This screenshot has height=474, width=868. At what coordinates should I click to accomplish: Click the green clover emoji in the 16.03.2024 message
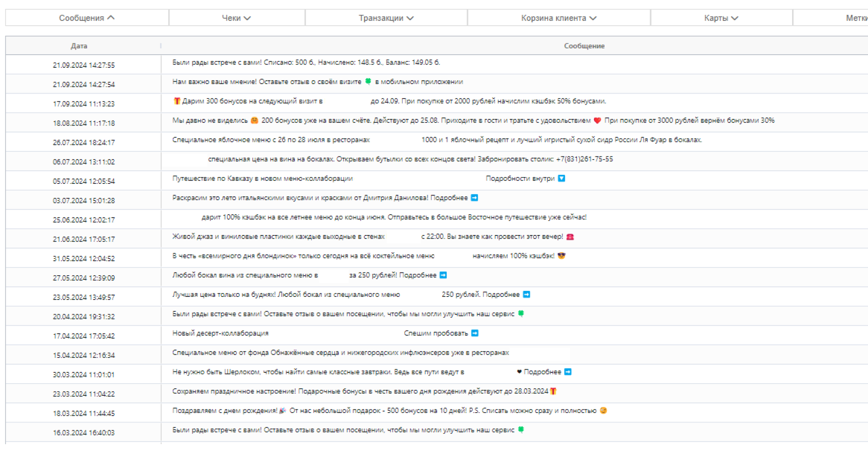pyautogui.click(x=521, y=430)
